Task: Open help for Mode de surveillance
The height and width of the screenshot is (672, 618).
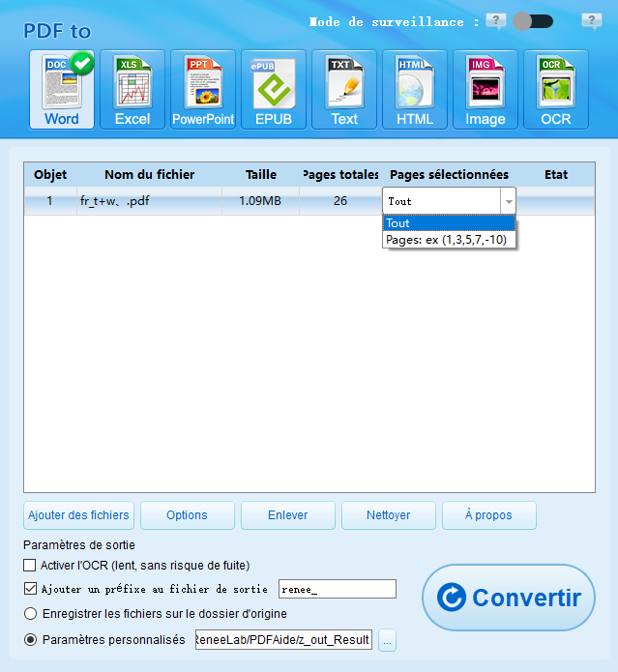Action: pos(496,21)
